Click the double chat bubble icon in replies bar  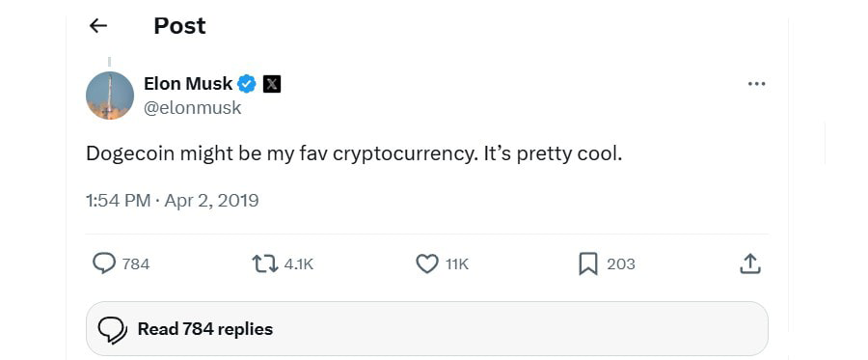[113, 330]
